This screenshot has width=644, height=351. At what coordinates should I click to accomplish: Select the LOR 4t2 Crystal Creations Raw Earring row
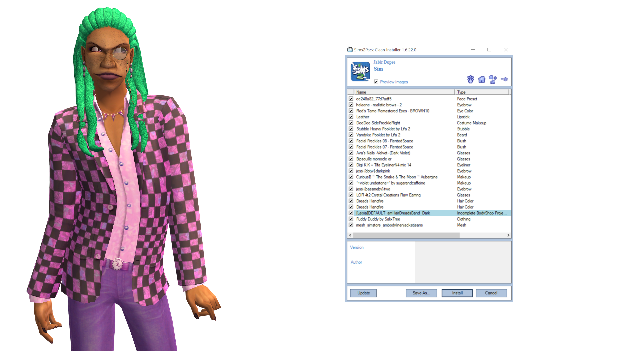click(x=429, y=195)
